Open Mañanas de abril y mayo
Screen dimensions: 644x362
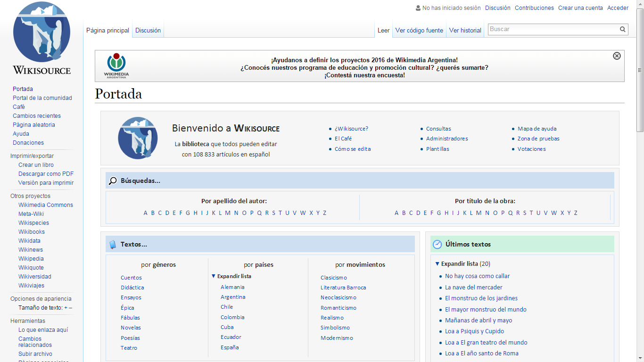pyautogui.click(x=479, y=321)
